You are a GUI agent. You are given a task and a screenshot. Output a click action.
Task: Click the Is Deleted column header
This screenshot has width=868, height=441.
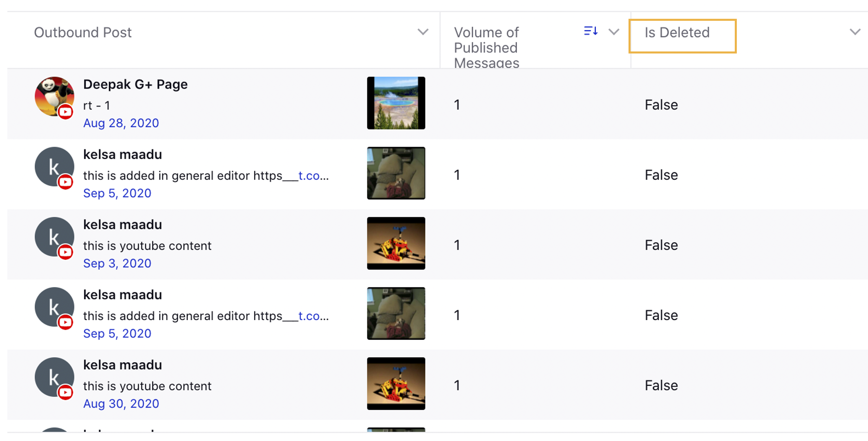coord(677,32)
